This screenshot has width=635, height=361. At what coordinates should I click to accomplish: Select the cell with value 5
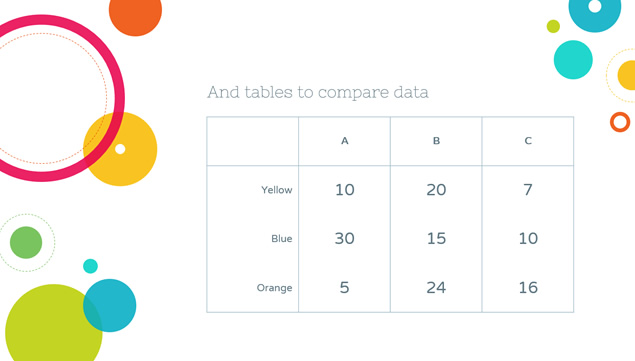pyautogui.click(x=345, y=288)
